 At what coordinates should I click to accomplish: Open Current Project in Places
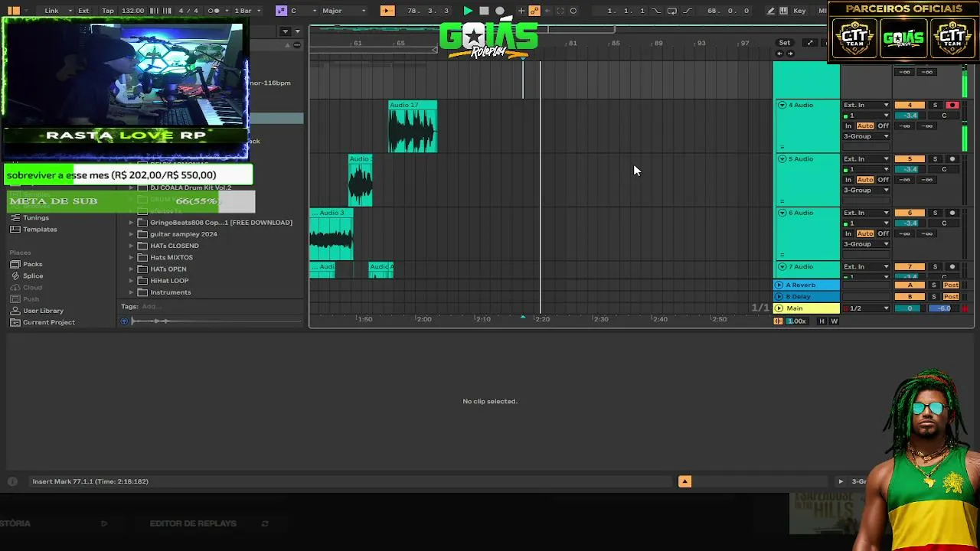coord(48,322)
